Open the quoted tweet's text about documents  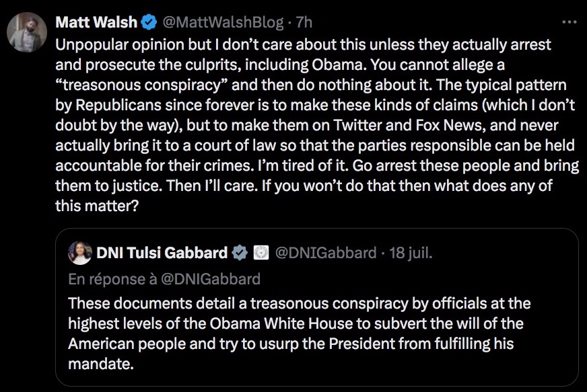coord(299,334)
